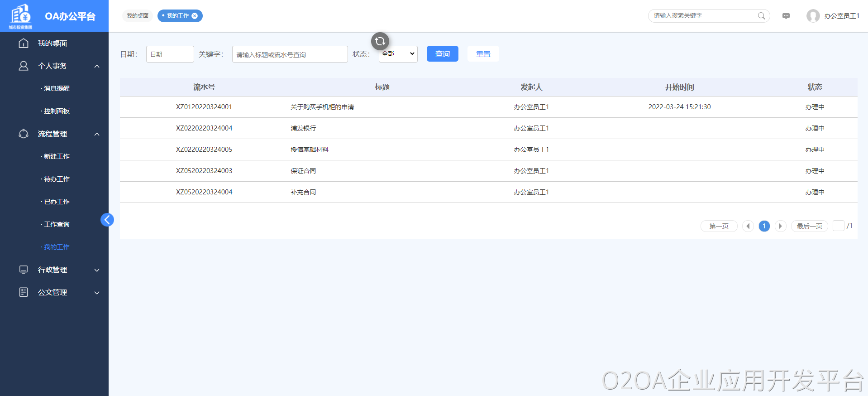
Task: Go to next page arrow
Action: 780,226
